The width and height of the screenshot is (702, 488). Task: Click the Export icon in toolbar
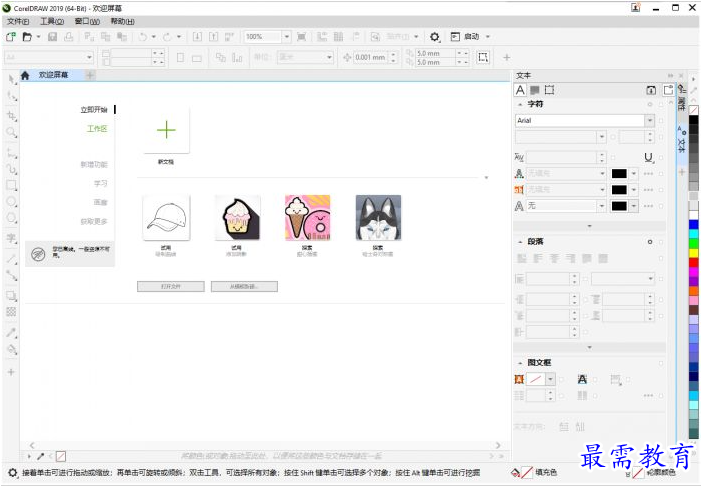tap(214, 37)
